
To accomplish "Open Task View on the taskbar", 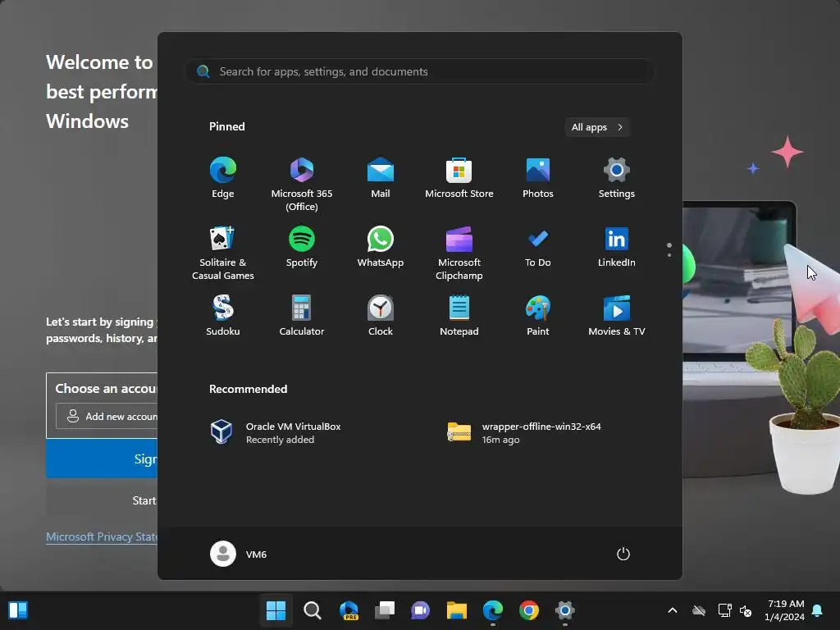I will [385, 610].
